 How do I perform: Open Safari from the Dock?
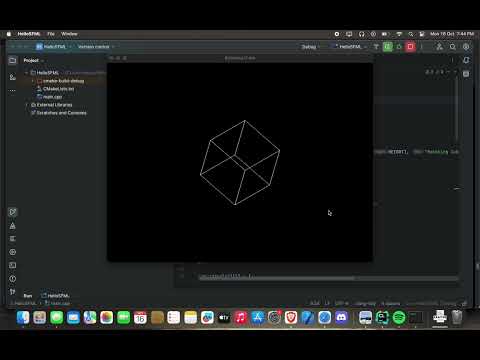coord(325,318)
